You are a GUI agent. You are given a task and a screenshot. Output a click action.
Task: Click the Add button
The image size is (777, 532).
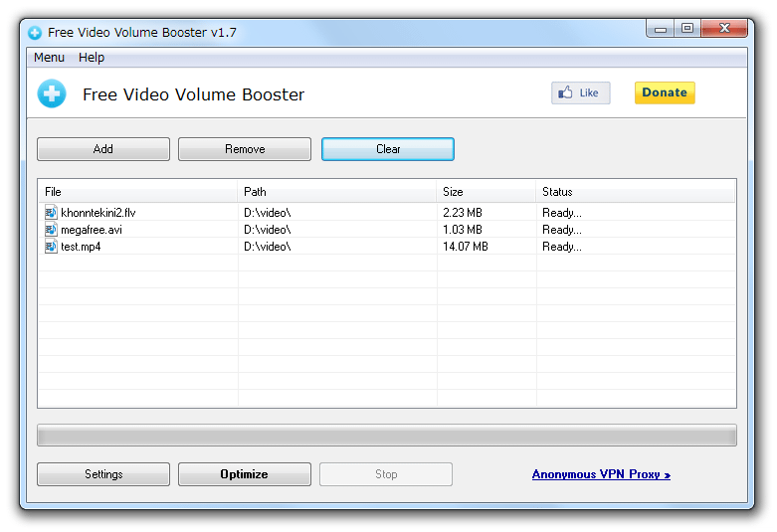pos(103,149)
